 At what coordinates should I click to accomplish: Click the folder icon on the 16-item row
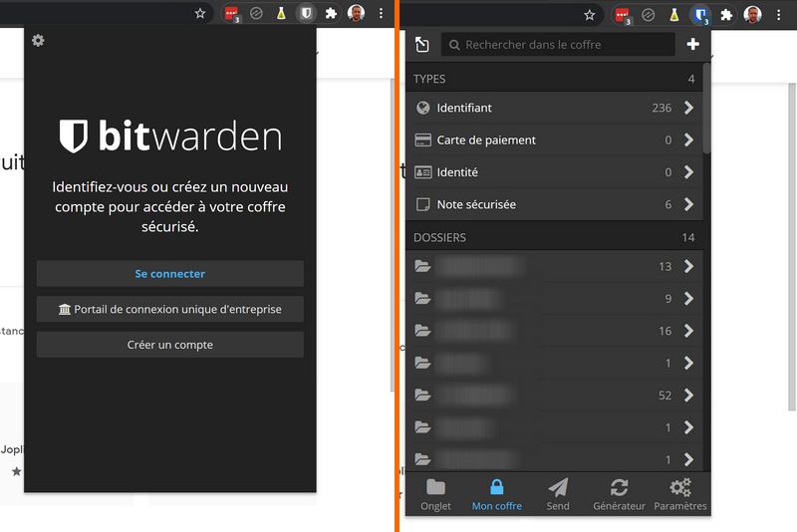(x=422, y=331)
